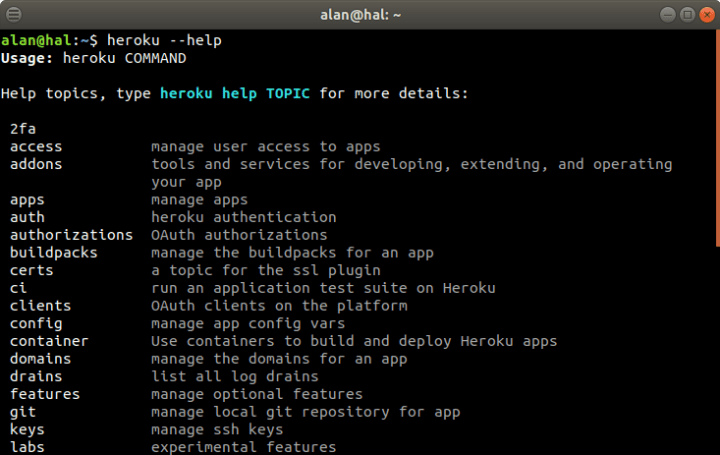Maximize the terminal window
This screenshot has width=720, height=455.
tap(687, 15)
